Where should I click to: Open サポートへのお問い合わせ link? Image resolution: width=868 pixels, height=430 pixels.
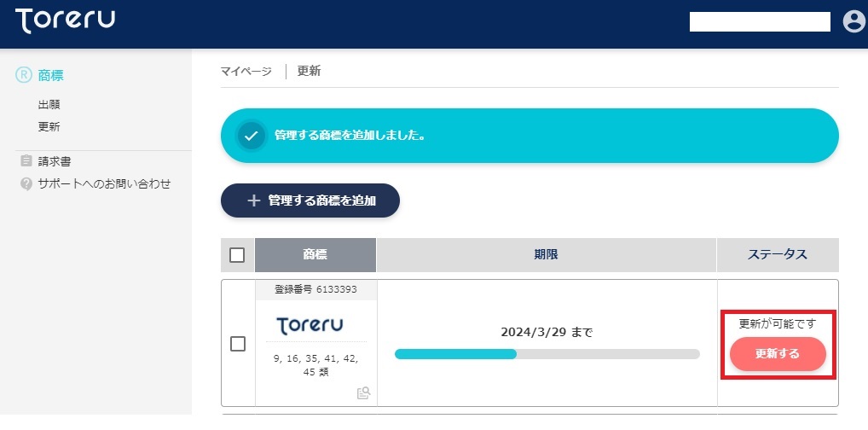pos(104,184)
